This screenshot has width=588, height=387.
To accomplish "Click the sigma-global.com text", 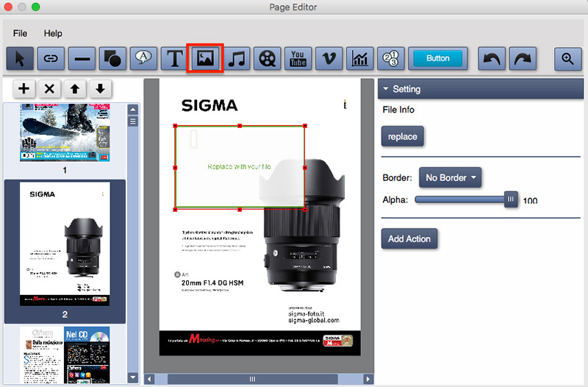I will pos(314,320).
